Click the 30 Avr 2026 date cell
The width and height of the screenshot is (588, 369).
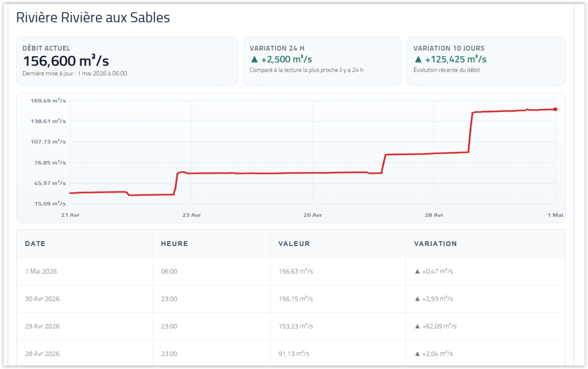(x=42, y=299)
